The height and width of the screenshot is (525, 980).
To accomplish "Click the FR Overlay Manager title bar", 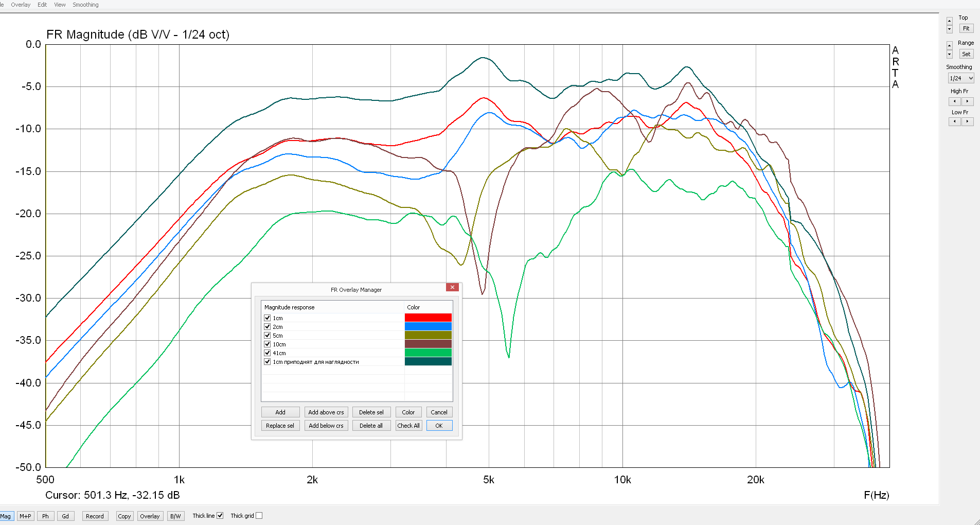I will (356, 290).
